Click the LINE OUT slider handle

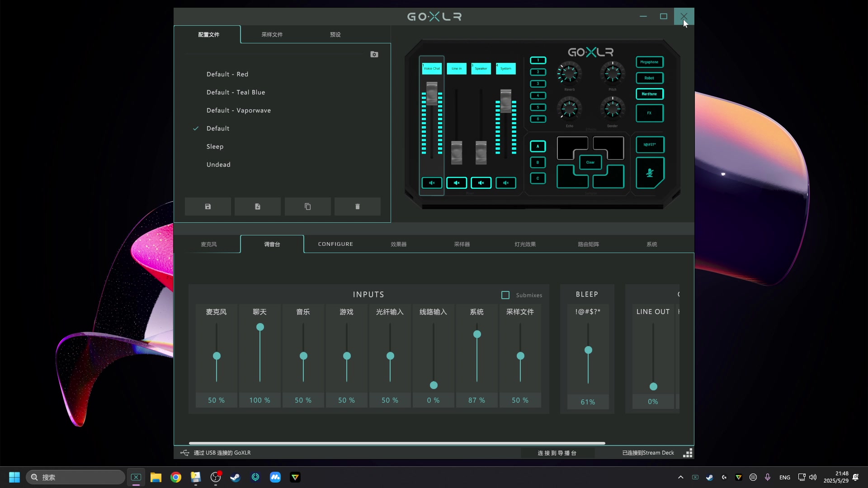(x=653, y=387)
